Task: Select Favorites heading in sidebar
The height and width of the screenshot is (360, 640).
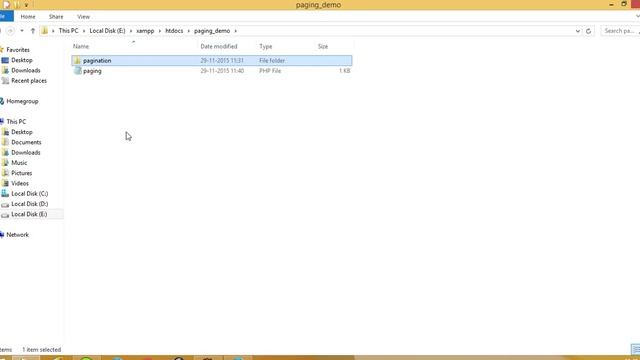Action: coord(18,50)
